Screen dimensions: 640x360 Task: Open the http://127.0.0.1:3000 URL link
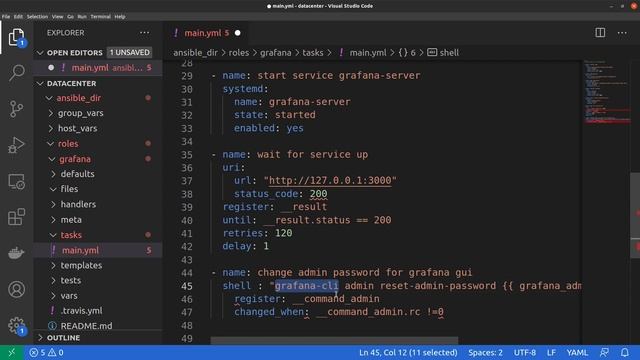(330, 180)
